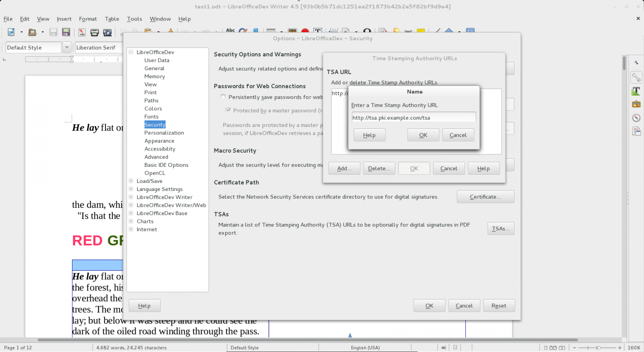Click the Certificate... button
Viewport: 644px width, 352px height.
click(x=485, y=197)
